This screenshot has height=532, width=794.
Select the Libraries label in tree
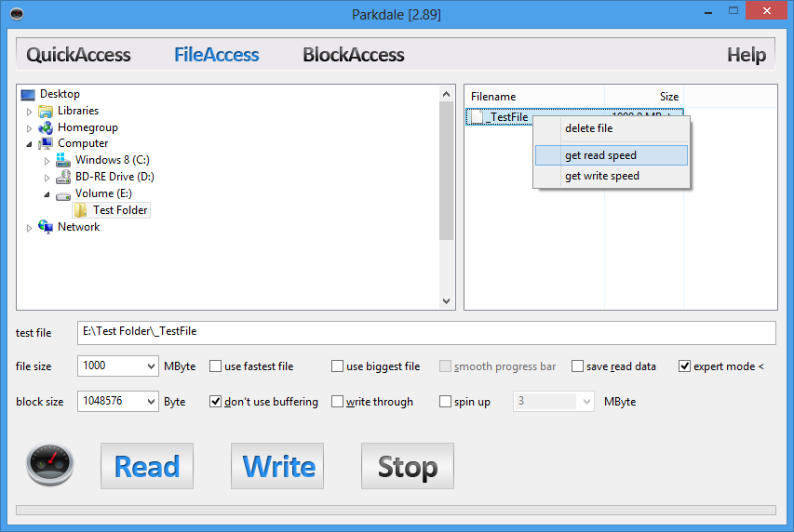coord(78,111)
